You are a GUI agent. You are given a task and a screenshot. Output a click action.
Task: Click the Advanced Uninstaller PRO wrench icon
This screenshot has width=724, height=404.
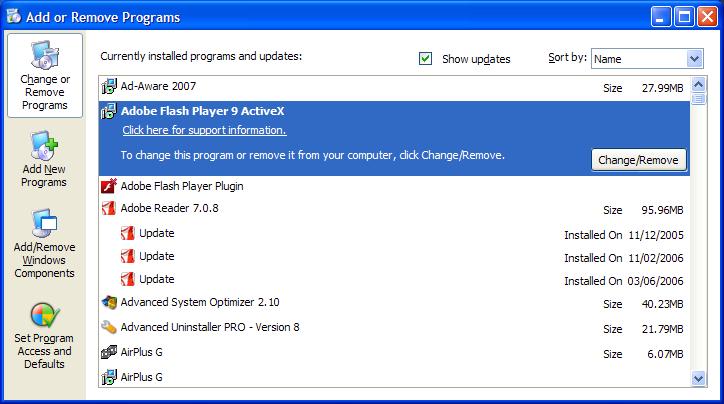[x=109, y=327]
